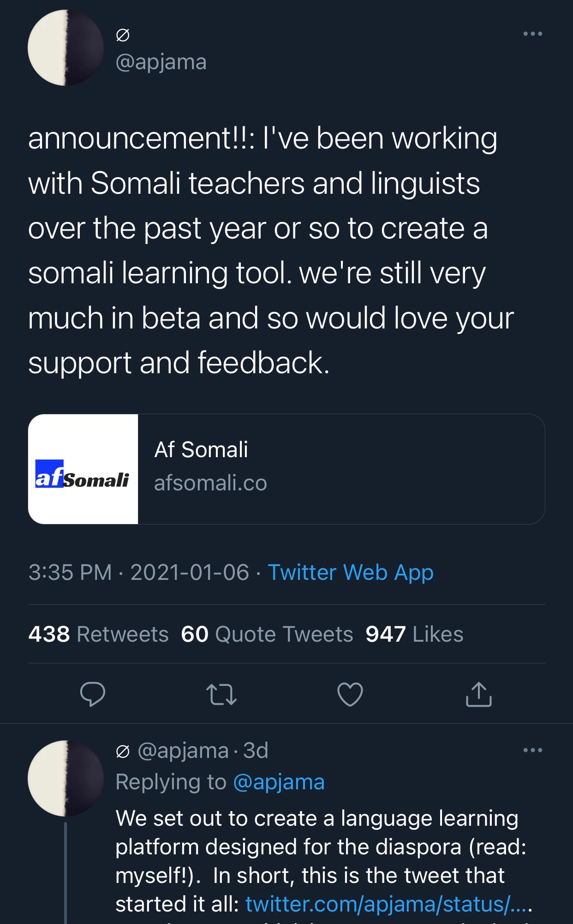Reply to the announcement tweet
The width and height of the screenshot is (573, 924).
point(93,694)
